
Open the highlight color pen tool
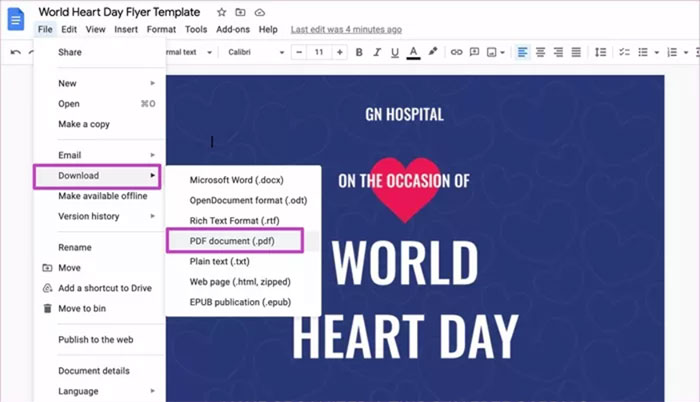(x=433, y=52)
